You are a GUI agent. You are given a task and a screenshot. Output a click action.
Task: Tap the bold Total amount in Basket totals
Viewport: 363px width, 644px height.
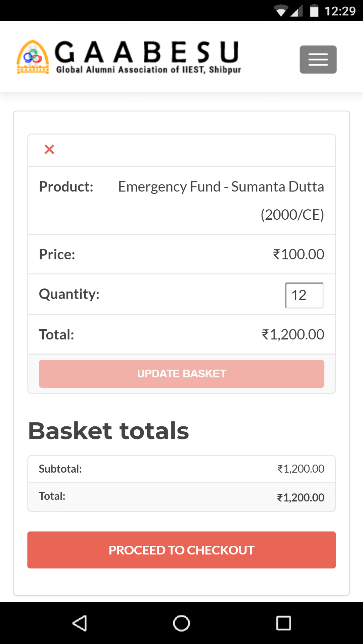(x=301, y=497)
